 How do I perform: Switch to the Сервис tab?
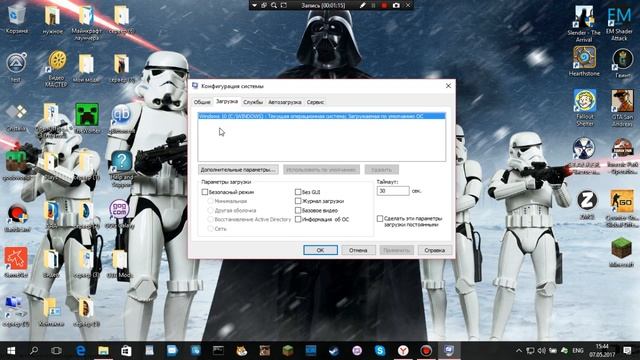pyautogui.click(x=315, y=102)
